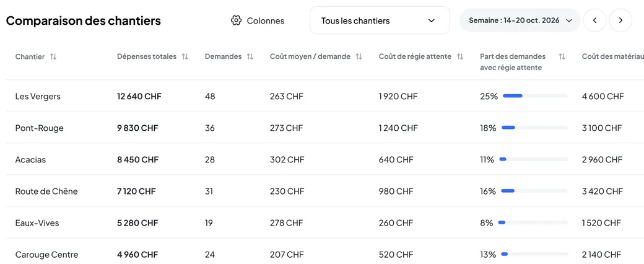The width and height of the screenshot is (644, 264).
Task: Sort by Chantier column arrows
Action: (53, 57)
